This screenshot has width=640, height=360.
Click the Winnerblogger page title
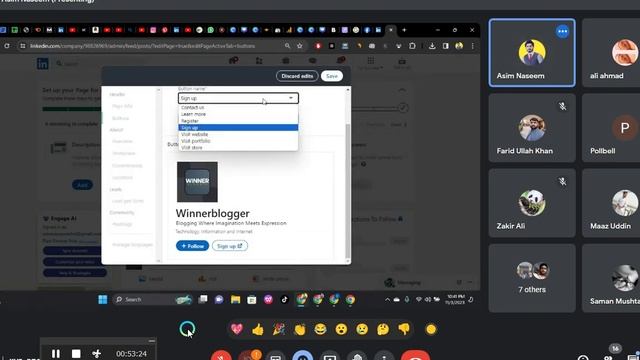pyautogui.click(x=213, y=213)
